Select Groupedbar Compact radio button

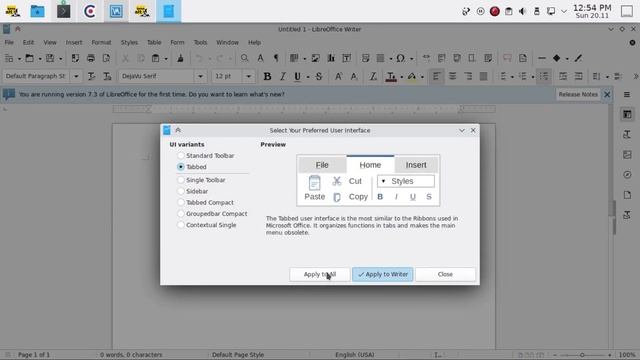(x=212, y=213)
